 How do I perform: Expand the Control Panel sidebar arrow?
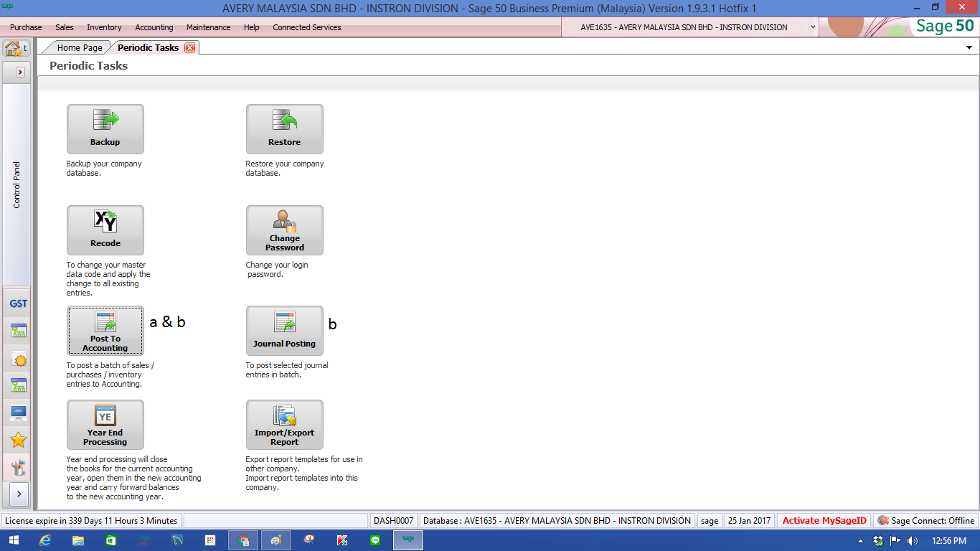pyautogui.click(x=20, y=72)
